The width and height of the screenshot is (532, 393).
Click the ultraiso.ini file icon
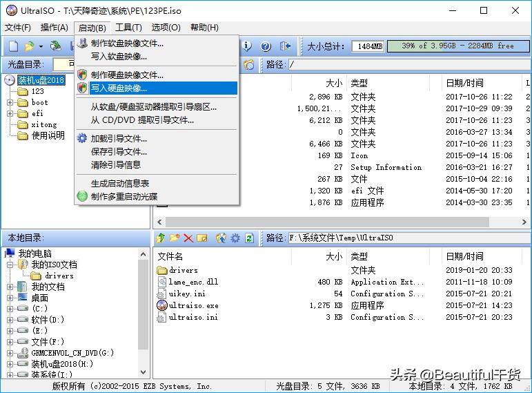pos(161,317)
